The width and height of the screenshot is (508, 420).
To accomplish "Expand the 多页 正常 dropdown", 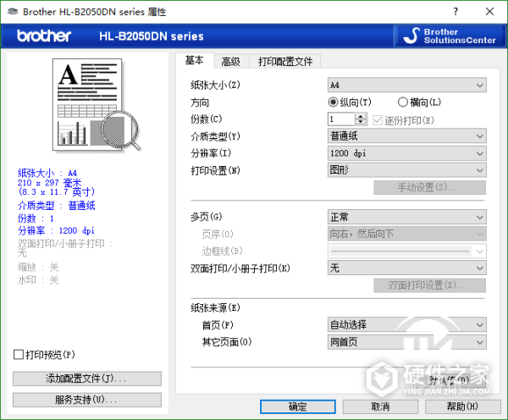I will point(407,217).
